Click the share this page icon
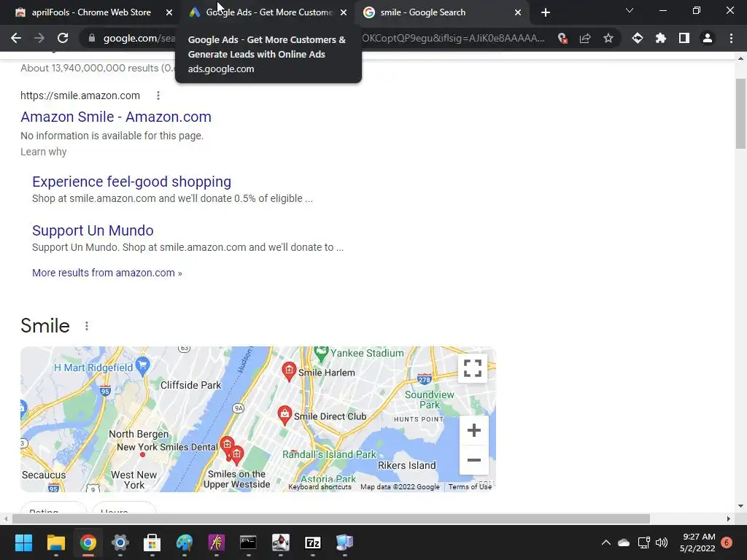The image size is (747, 560). click(x=585, y=38)
